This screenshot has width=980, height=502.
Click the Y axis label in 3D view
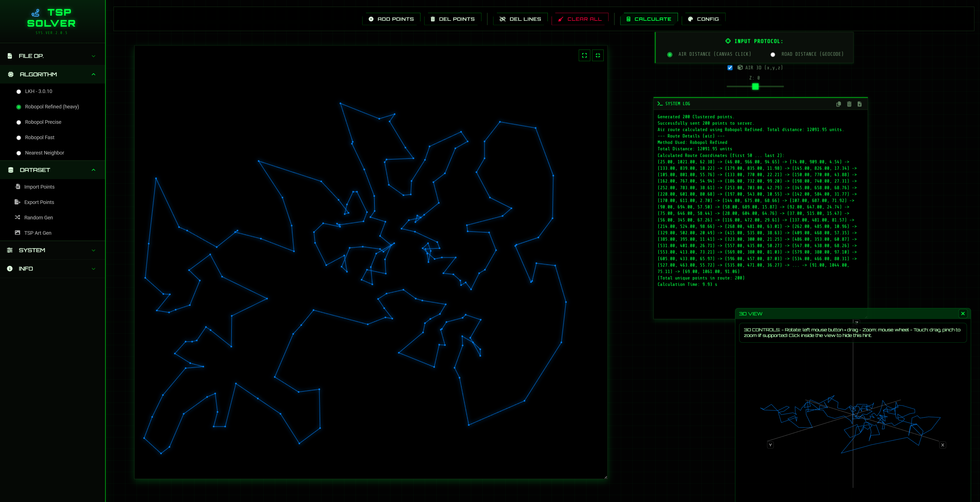pyautogui.click(x=770, y=445)
